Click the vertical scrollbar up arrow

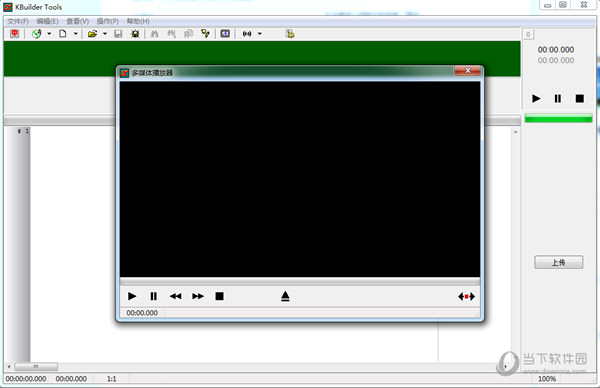point(515,132)
